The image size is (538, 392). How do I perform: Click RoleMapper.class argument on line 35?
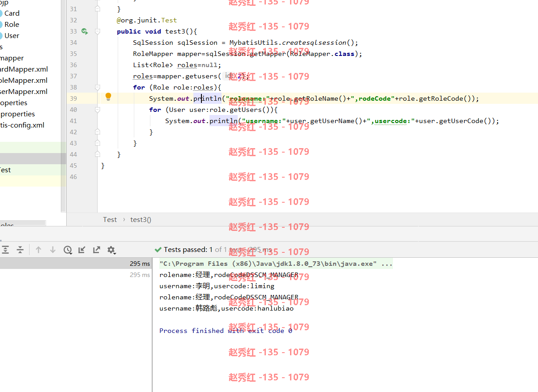point(322,54)
